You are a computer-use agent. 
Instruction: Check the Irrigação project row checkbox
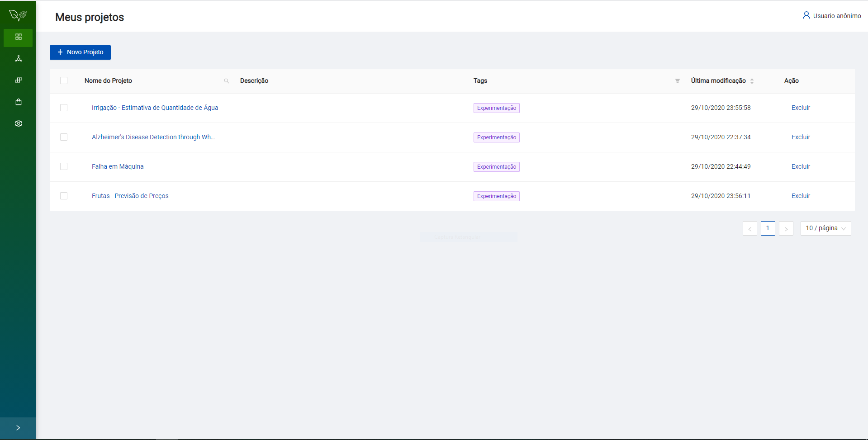point(64,108)
